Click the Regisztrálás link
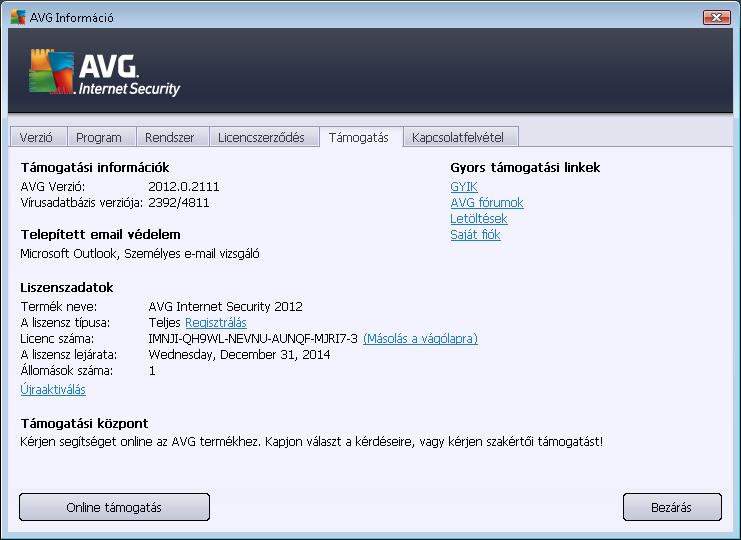Viewport: 741px width, 540px height. 216,323
